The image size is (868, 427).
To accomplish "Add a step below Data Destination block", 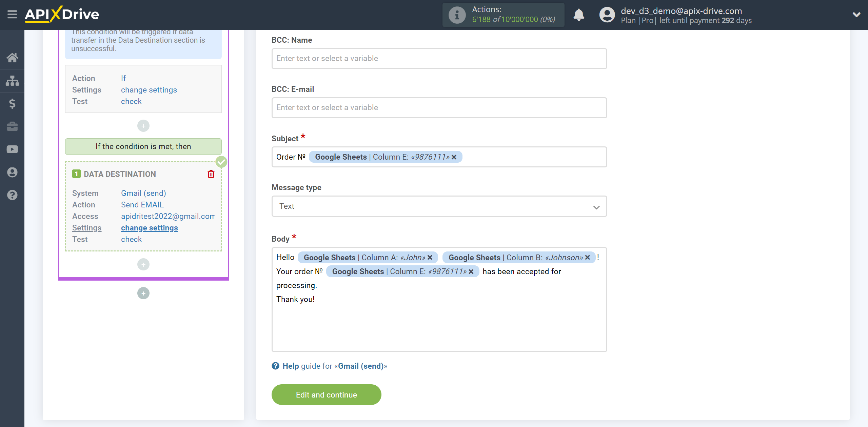I will 143,264.
